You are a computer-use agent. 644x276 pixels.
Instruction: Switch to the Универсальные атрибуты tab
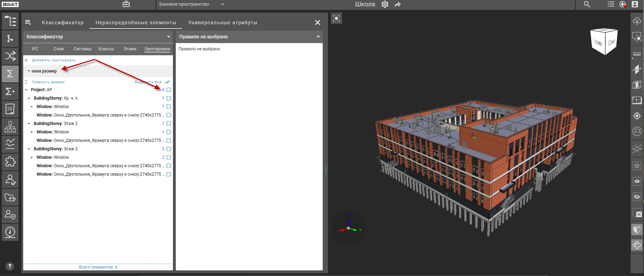point(223,23)
